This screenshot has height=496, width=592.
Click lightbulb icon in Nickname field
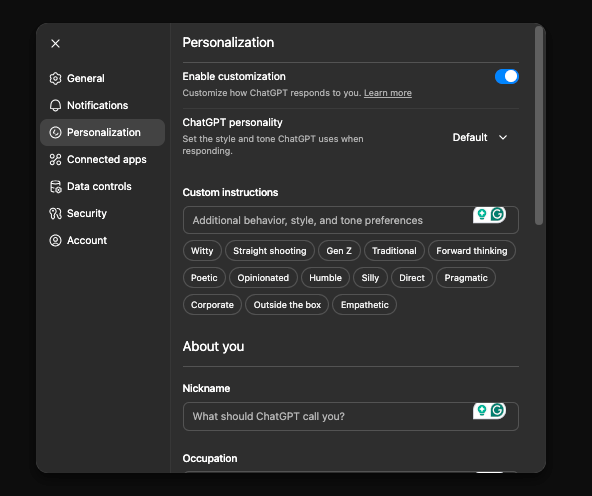coord(482,410)
